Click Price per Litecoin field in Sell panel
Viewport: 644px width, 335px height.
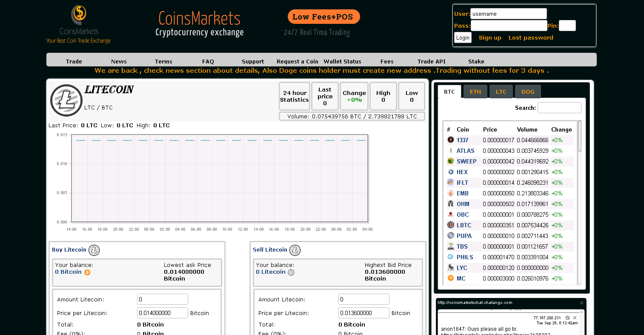pyautogui.click(x=364, y=313)
